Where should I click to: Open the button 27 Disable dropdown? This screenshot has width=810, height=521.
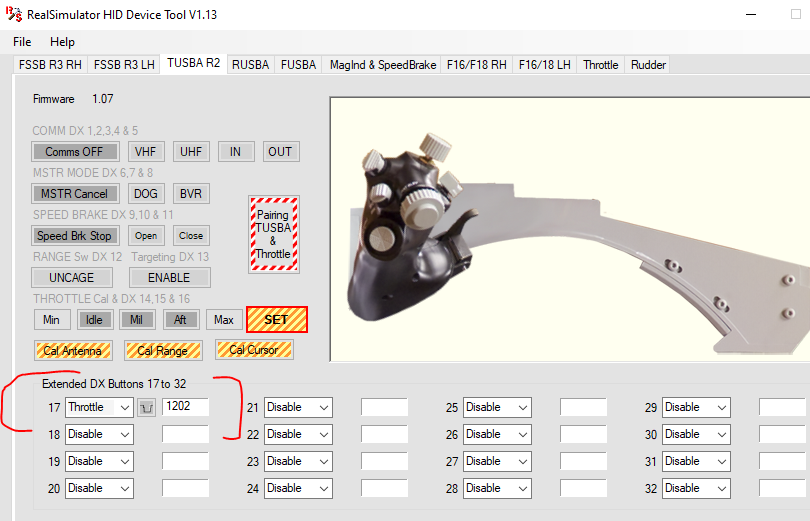pos(497,461)
